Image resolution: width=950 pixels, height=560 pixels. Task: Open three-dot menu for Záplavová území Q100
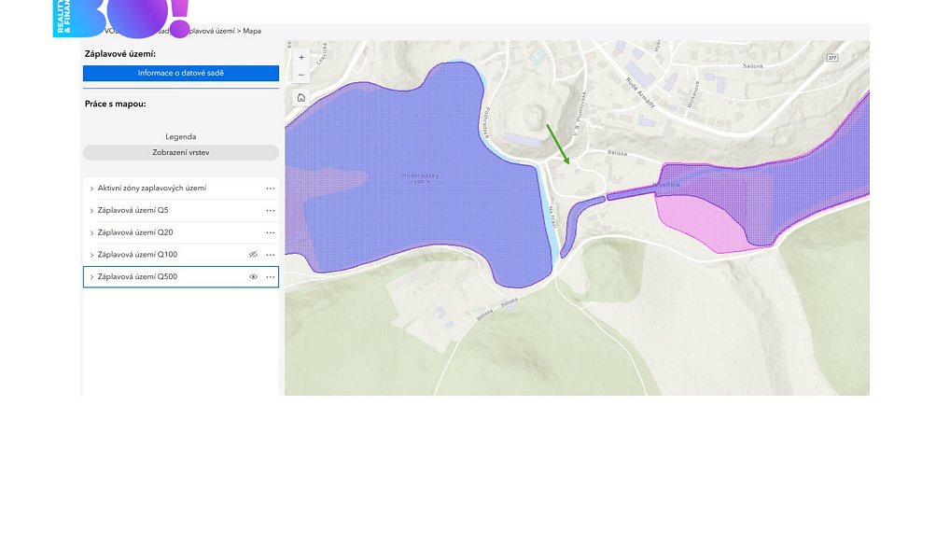tap(271, 255)
